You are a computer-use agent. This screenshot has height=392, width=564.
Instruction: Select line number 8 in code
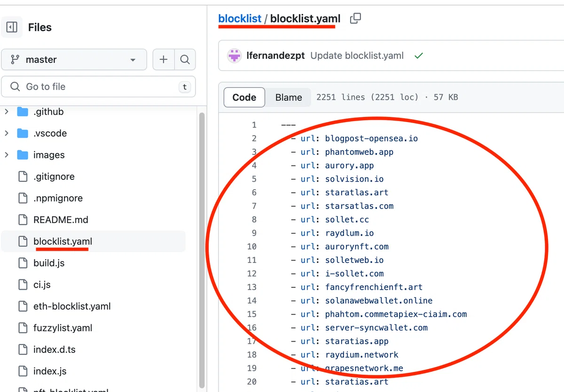coord(254,220)
